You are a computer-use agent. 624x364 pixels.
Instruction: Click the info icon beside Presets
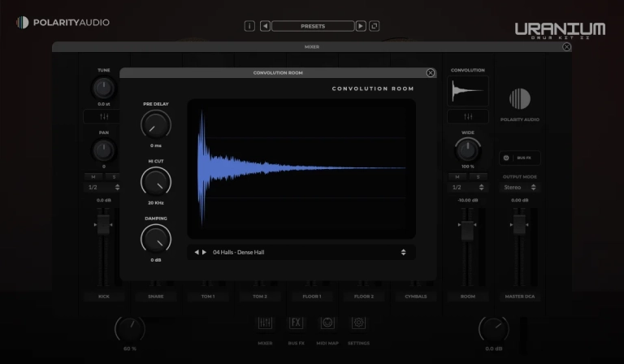click(249, 26)
